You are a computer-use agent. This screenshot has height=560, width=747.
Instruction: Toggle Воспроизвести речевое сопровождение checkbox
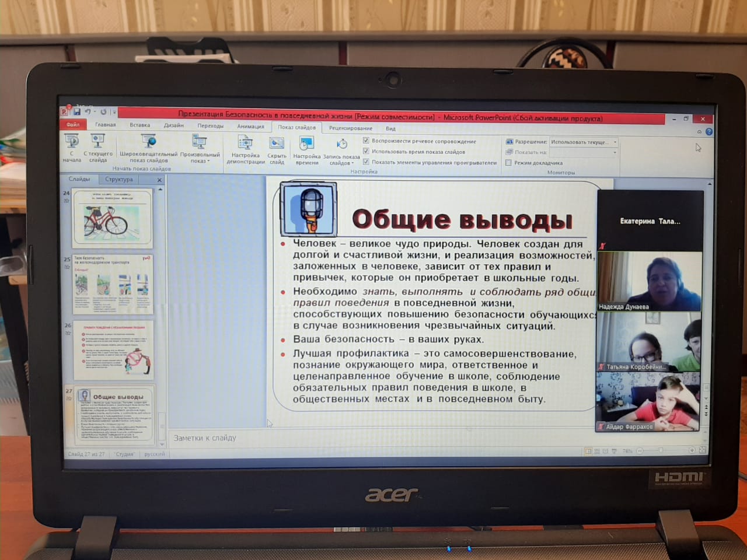click(366, 141)
